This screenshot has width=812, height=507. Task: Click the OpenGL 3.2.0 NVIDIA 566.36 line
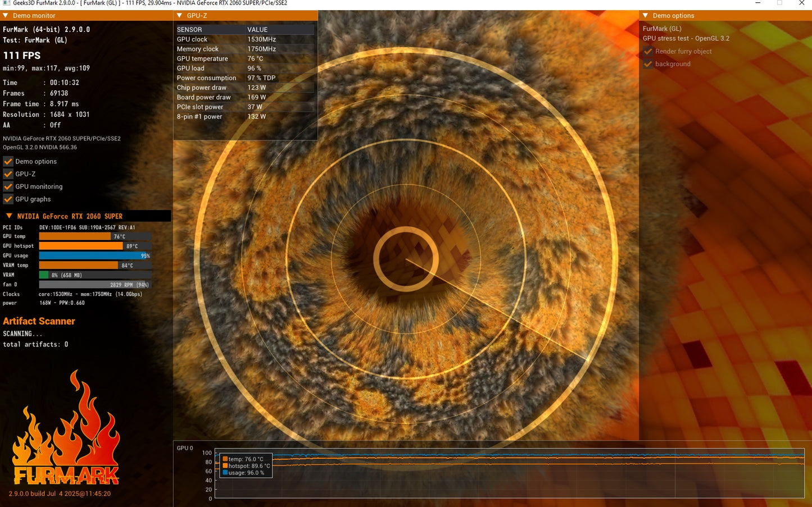pyautogui.click(x=40, y=147)
